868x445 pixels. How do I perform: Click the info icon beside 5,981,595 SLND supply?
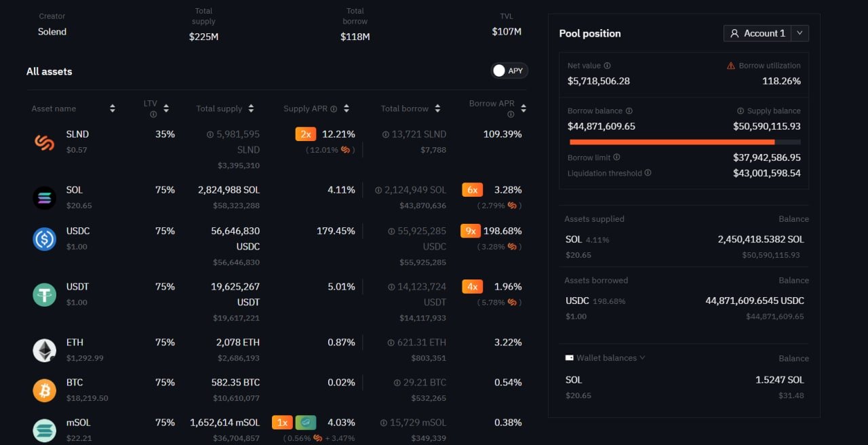[210, 134]
